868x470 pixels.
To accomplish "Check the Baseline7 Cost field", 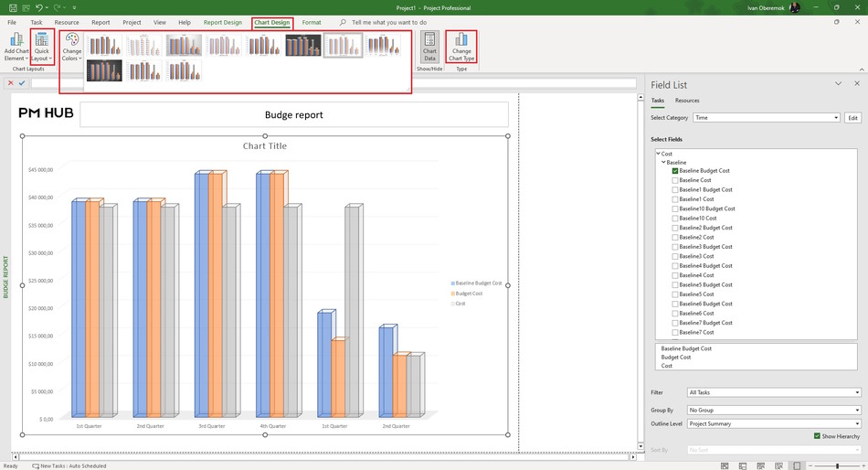I will tap(675, 333).
